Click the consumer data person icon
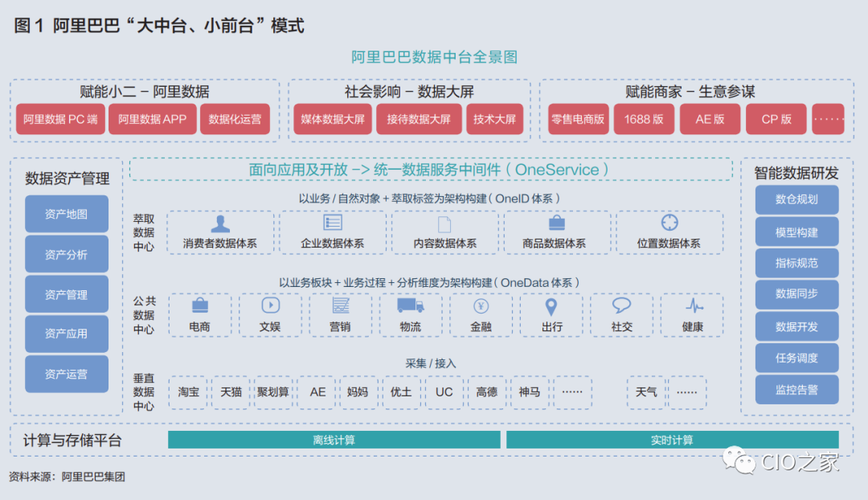 [x=220, y=223]
